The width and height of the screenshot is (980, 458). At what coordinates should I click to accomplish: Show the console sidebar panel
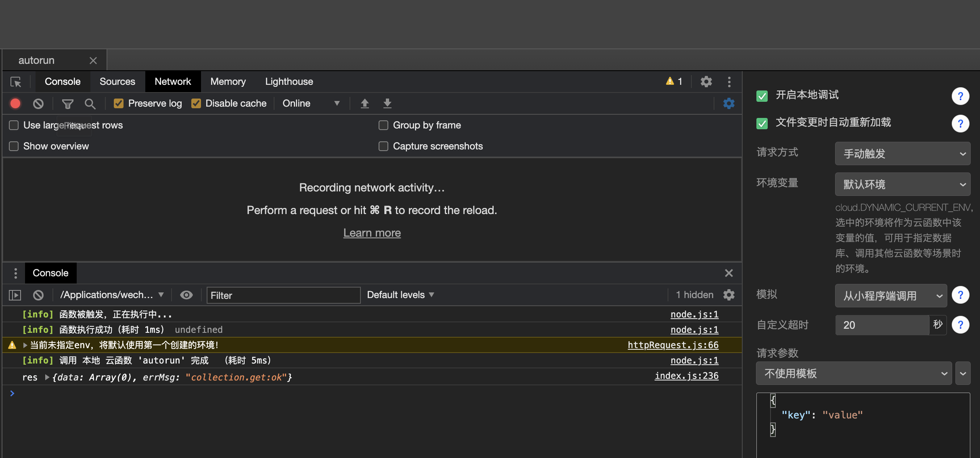(15, 295)
